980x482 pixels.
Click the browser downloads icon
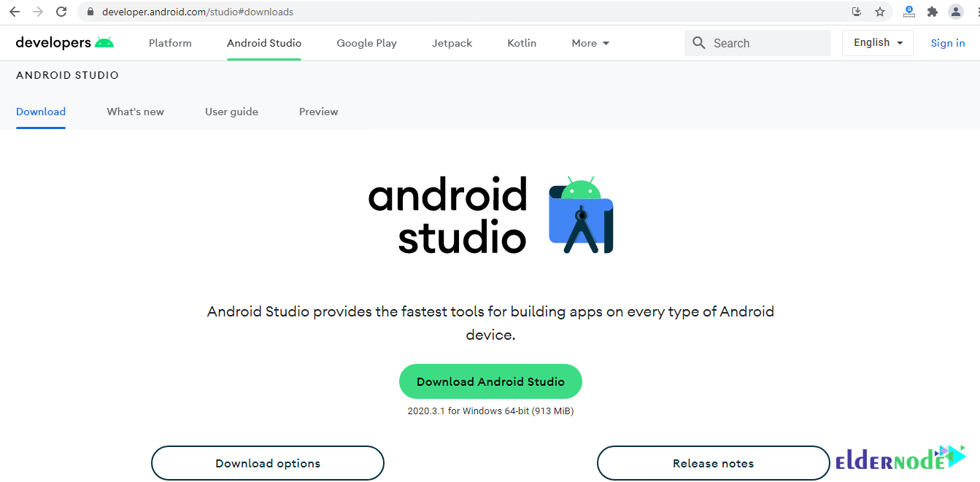pos(856,12)
